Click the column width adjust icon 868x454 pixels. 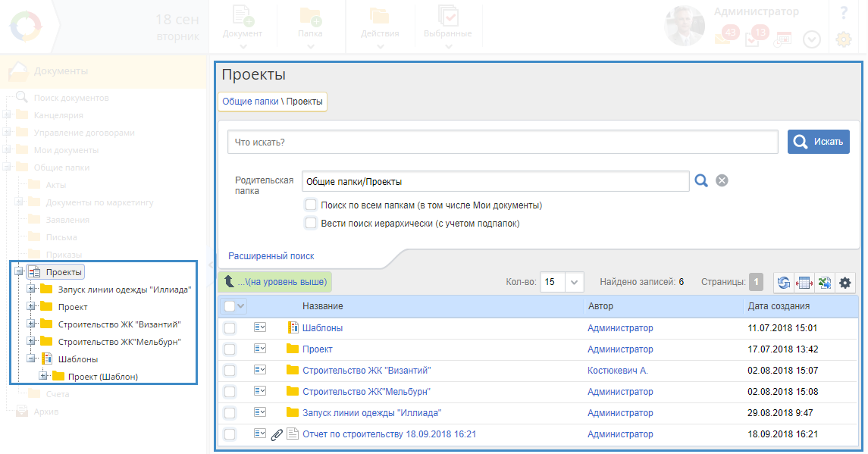[x=804, y=283]
